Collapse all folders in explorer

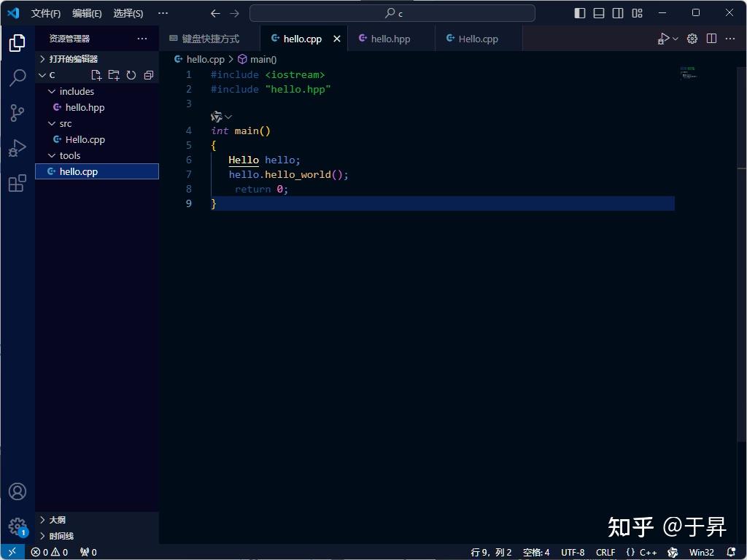[x=149, y=75]
